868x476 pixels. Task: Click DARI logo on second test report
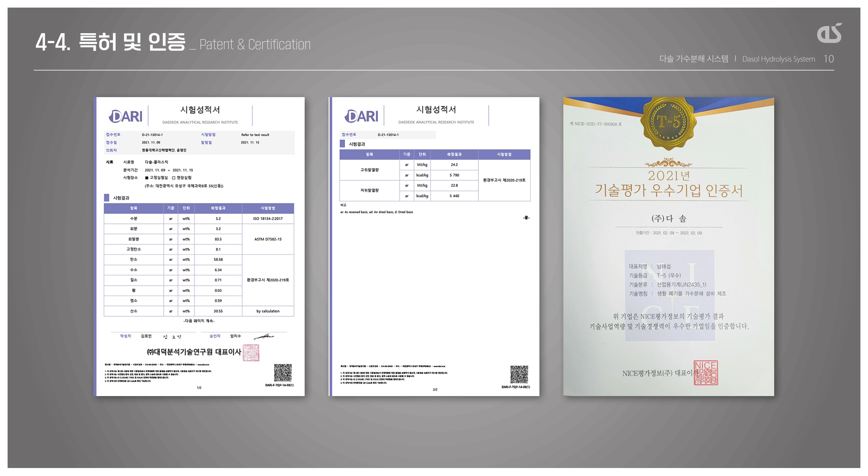tap(362, 116)
